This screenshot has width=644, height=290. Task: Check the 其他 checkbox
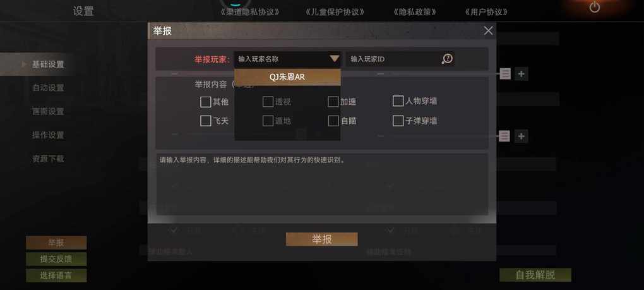tap(205, 102)
